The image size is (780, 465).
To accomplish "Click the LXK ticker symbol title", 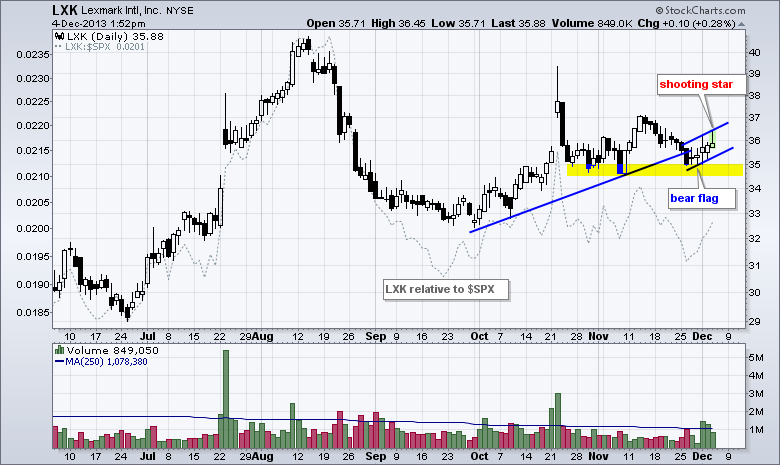I will pos(65,10).
